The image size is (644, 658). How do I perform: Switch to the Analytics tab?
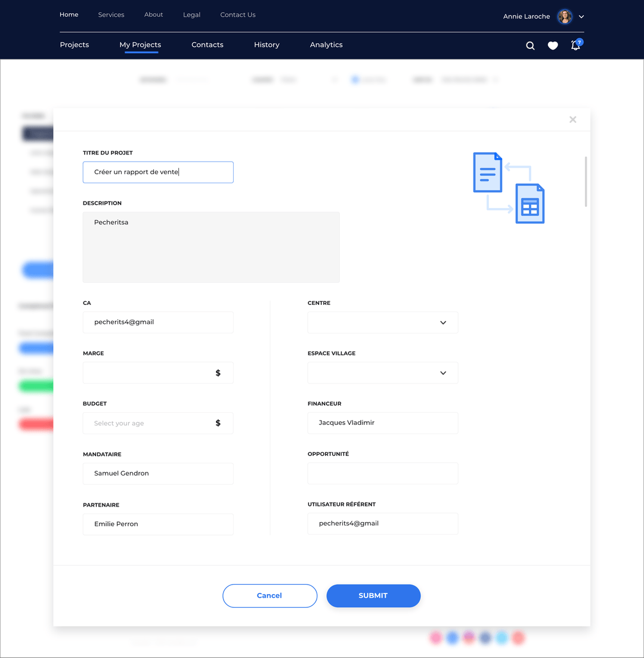click(326, 45)
